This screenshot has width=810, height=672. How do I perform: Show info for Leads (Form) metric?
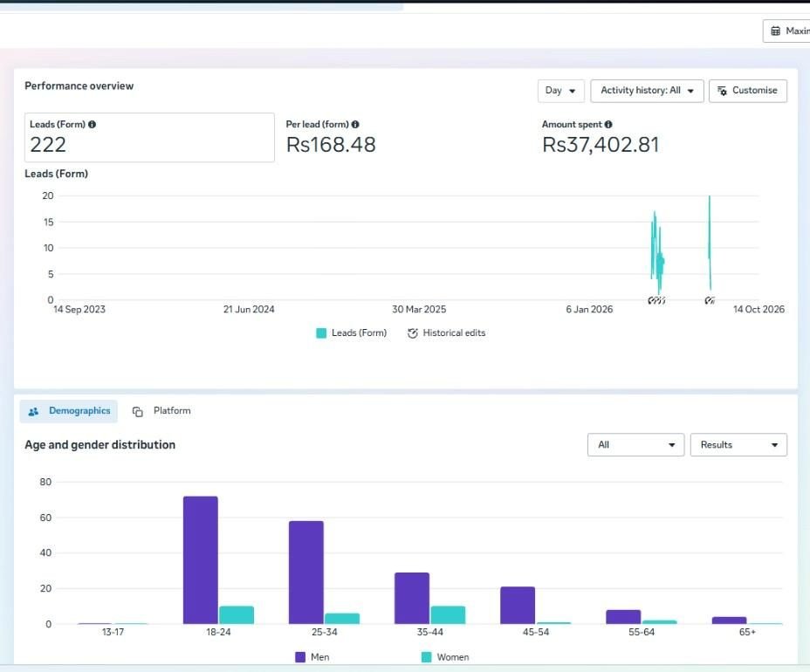[x=92, y=125]
